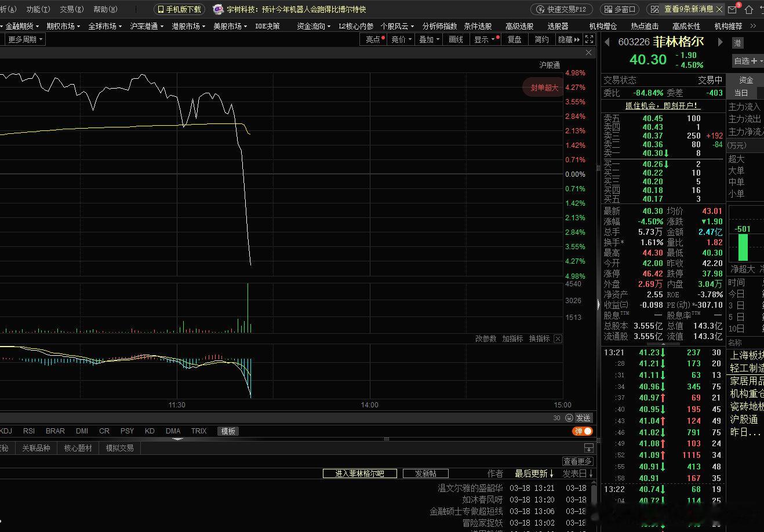Viewport: 764px width, 532px height.
Task: Expand the 金融期货 menu
Action: tap(22, 26)
